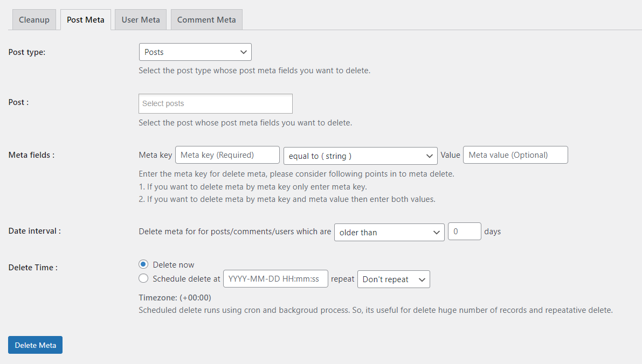Enable the Schedule delete at radio button
Image resolution: width=642 pixels, height=364 pixels.
[x=143, y=278]
